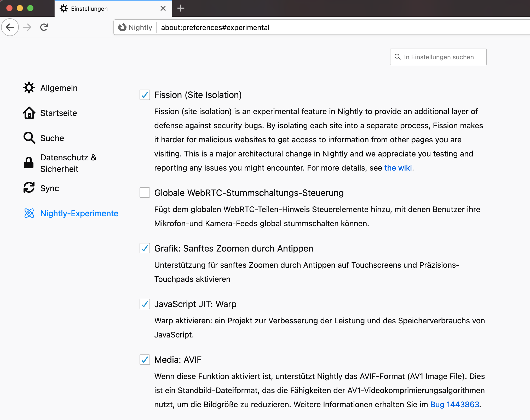530x420 pixels.
Task: Click the forward navigation arrow
Action: pyautogui.click(x=27, y=27)
